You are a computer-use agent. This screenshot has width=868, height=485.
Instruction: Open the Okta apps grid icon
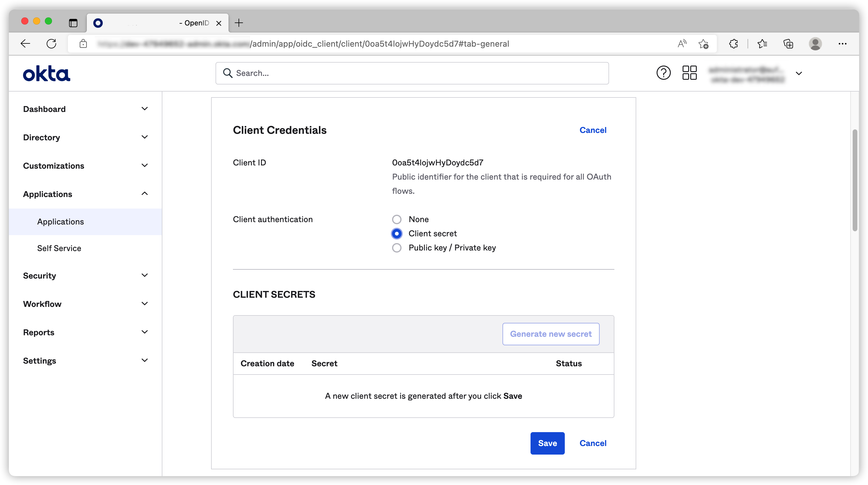click(689, 73)
